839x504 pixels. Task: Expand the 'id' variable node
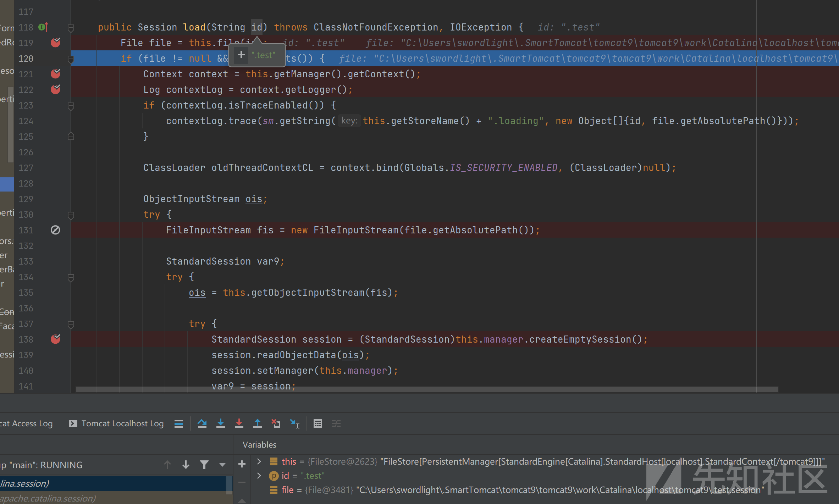point(259,476)
